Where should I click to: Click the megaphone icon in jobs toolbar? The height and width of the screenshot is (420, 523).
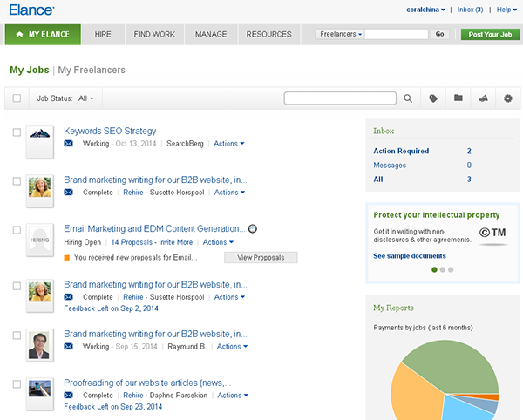click(483, 98)
